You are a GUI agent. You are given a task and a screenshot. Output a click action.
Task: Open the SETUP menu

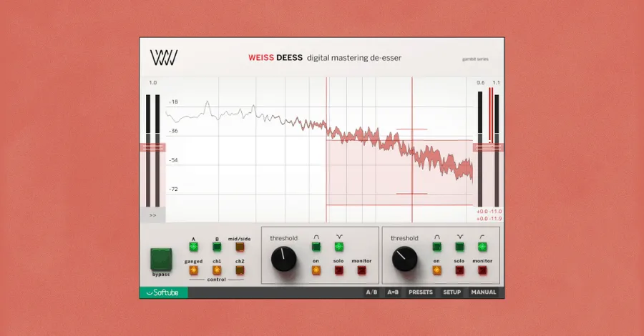(x=452, y=292)
